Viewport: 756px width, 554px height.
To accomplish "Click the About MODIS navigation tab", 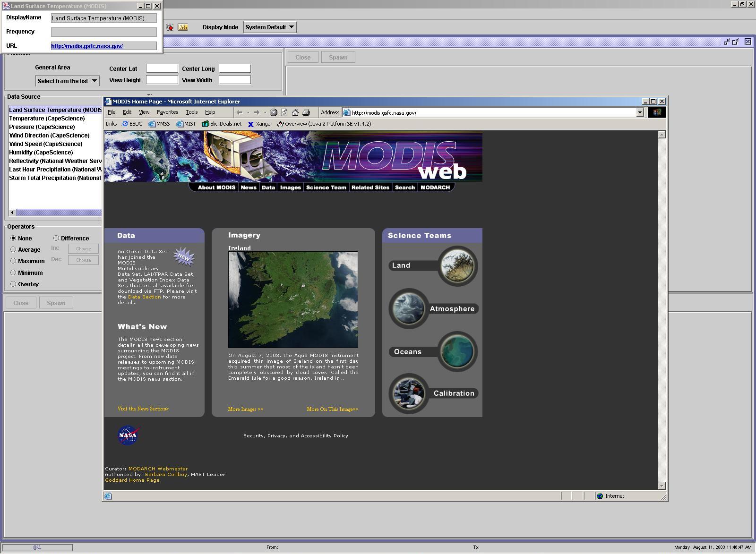I will tap(216, 188).
